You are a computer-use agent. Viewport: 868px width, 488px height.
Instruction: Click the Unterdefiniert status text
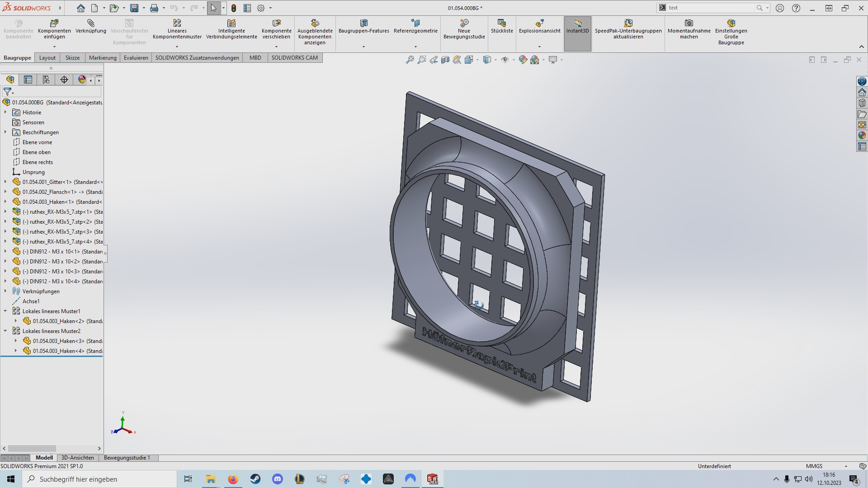pos(714,466)
